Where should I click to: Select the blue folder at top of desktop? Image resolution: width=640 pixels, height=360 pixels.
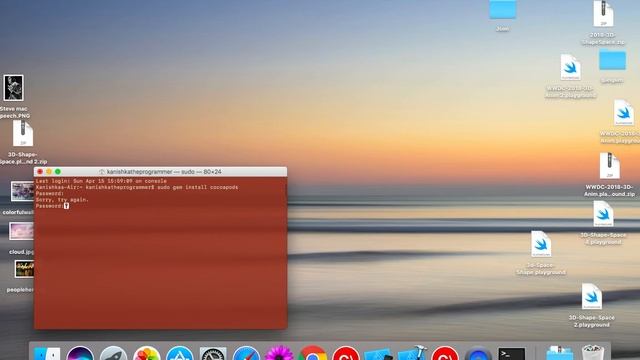[x=502, y=9]
